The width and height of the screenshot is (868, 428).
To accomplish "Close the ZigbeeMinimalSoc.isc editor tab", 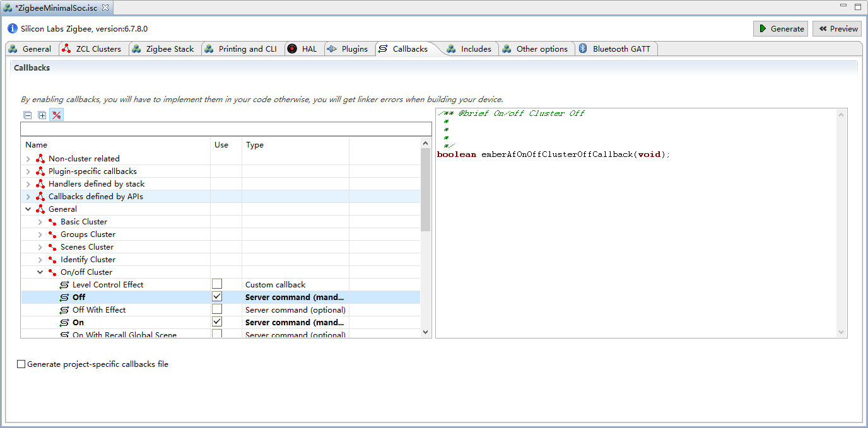I will click(105, 8).
